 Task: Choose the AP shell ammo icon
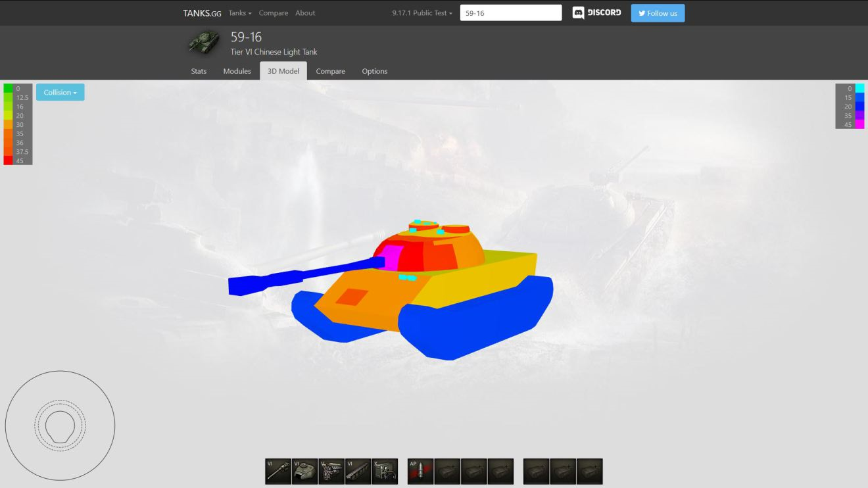[x=420, y=472]
